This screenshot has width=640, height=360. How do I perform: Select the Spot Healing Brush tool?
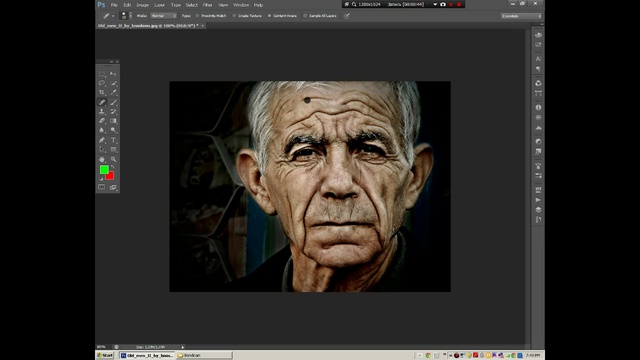pos(102,102)
